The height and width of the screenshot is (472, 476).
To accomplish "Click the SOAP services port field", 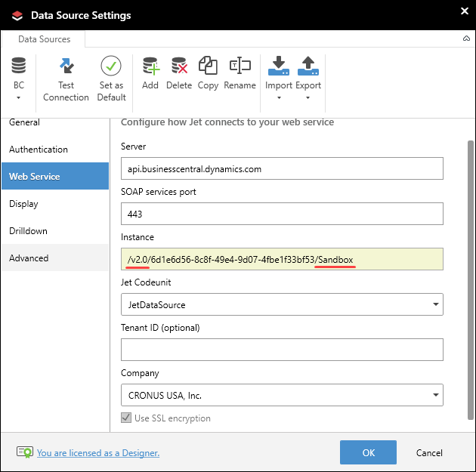I will [x=282, y=214].
